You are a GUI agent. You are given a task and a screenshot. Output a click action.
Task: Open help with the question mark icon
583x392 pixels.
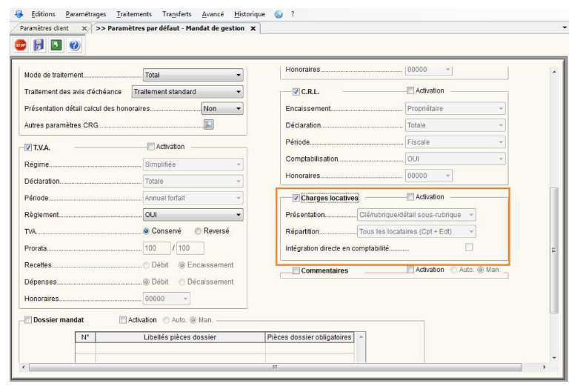tap(74, 46)
